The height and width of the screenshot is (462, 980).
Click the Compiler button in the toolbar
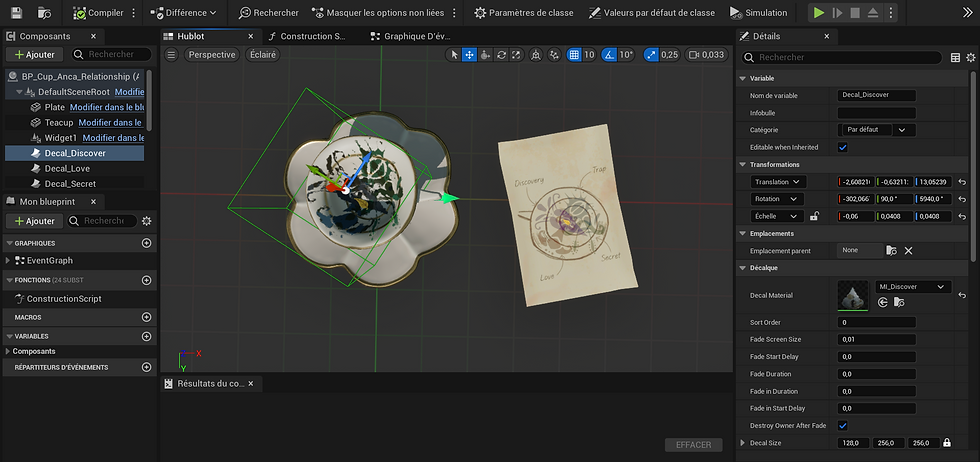click(98, 13)
